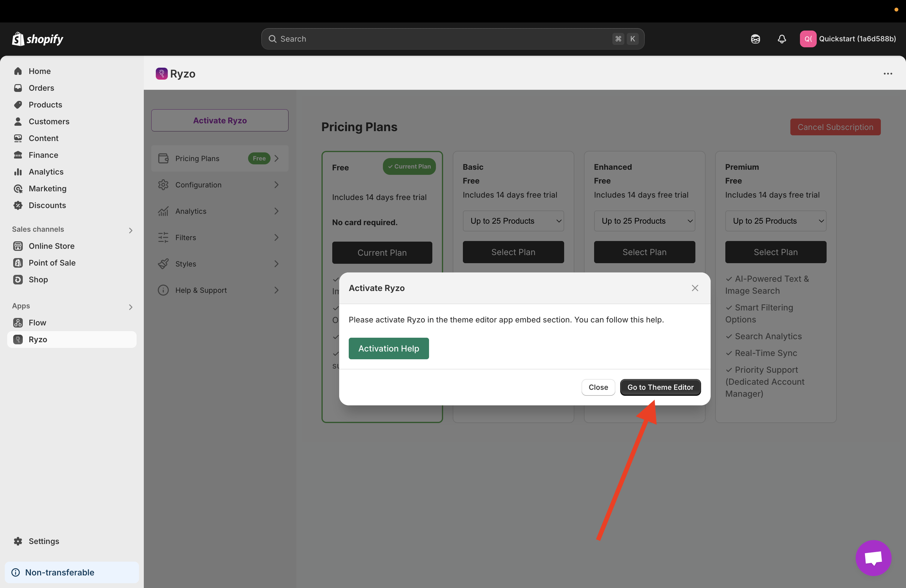The width and height of the screenshot is (906, 588).
Task: Expand the Styles chevron in Ryzo menu
Action: pos(277,263)
